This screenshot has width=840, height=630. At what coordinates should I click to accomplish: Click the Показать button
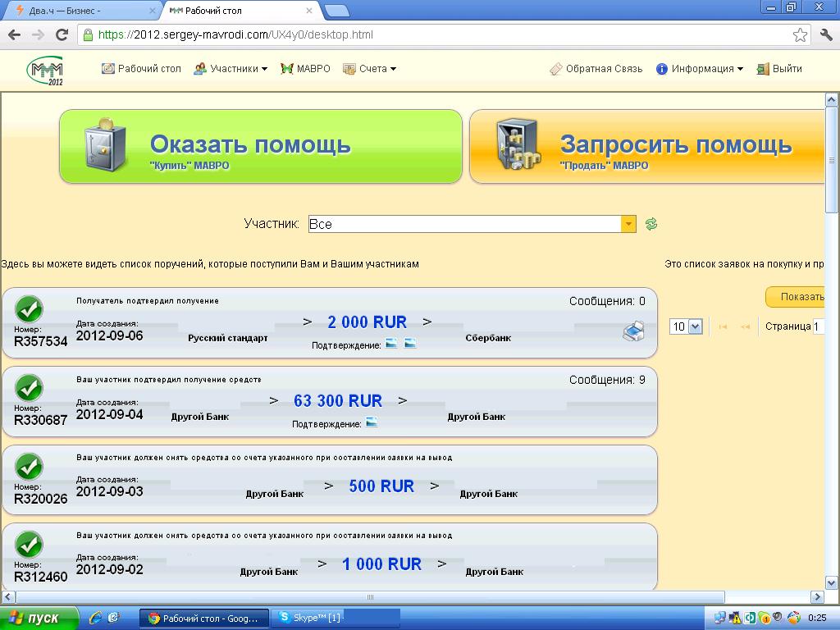coord(795,297)
